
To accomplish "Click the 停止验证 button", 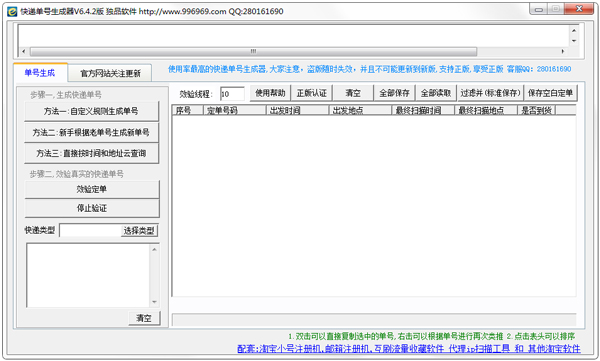I will pos(92,208).
